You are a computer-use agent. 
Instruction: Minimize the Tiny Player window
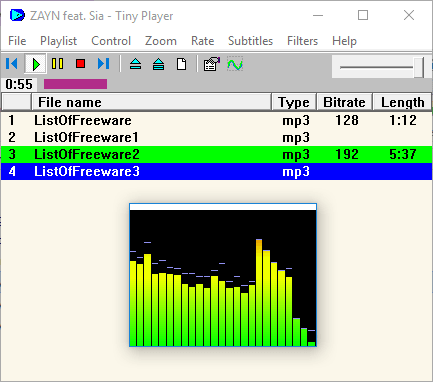318,15
